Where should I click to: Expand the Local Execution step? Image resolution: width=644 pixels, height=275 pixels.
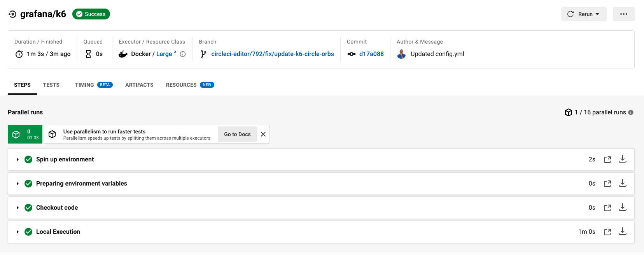coord(17,232)
